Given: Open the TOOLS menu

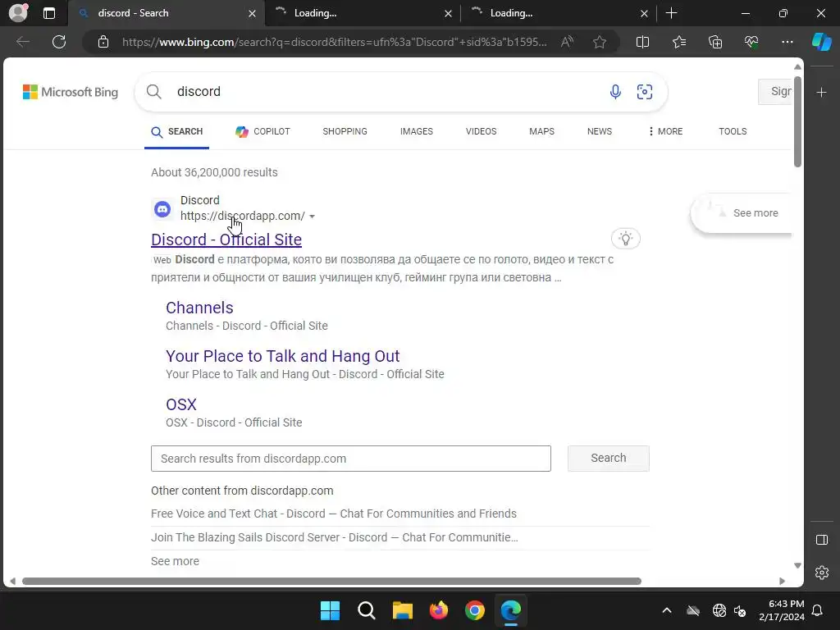Looking at the screenshot, I should click(x=733, y=131).
